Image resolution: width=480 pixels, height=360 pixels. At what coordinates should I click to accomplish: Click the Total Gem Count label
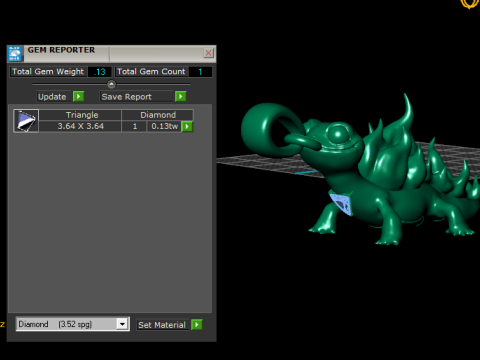151,72
